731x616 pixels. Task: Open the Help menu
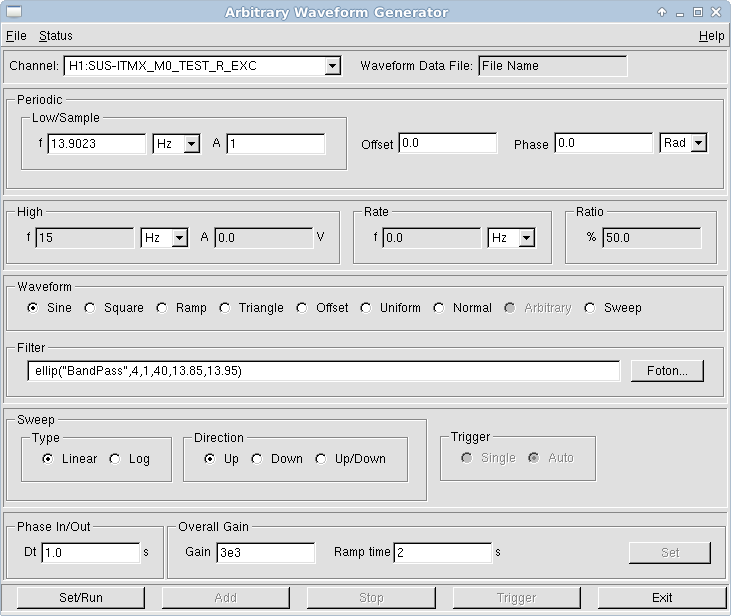pyautogui.click(x=711, y=36)
